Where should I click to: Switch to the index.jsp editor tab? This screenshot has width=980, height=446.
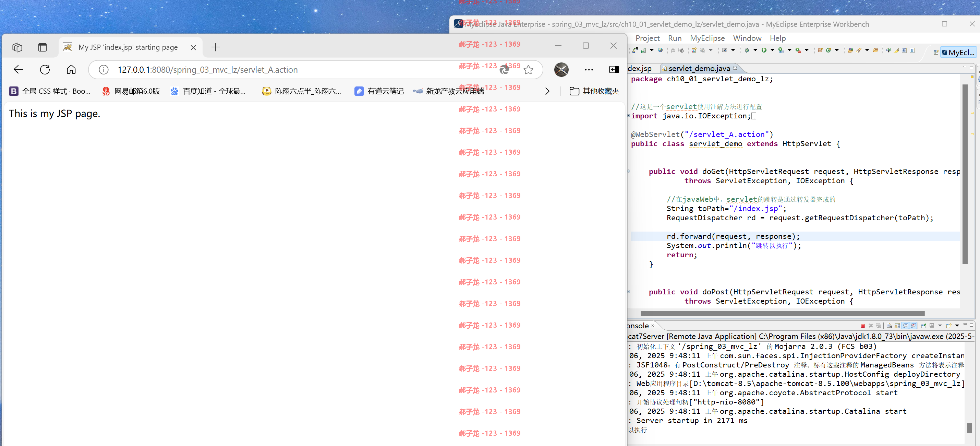640,69
